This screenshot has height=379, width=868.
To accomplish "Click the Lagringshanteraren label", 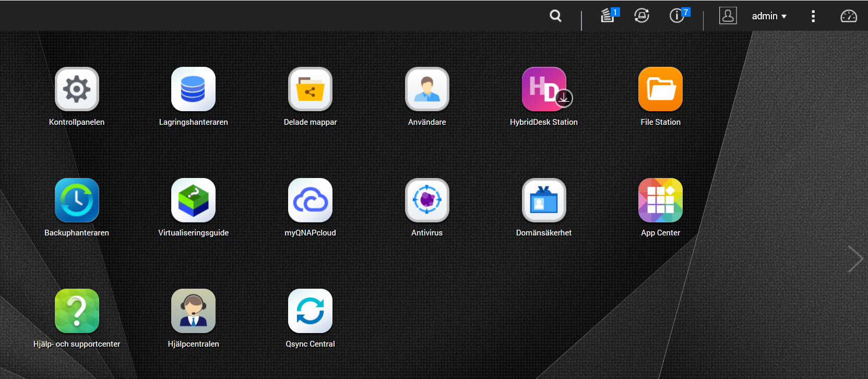I will [194, 122].
